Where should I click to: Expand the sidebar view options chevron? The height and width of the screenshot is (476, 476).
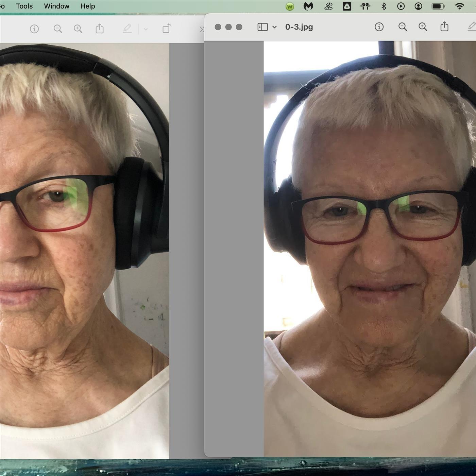tap(274, 27)
